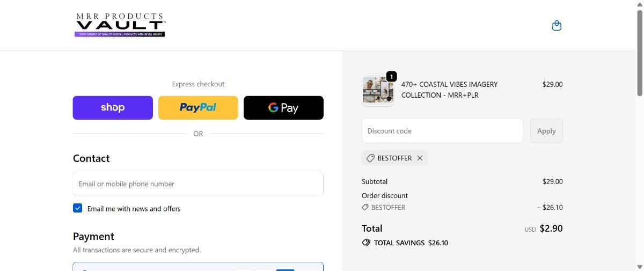Viewport: 644px width, 271px height.
Task: Click the scrollbar up arrow
Action: point(639,4)
